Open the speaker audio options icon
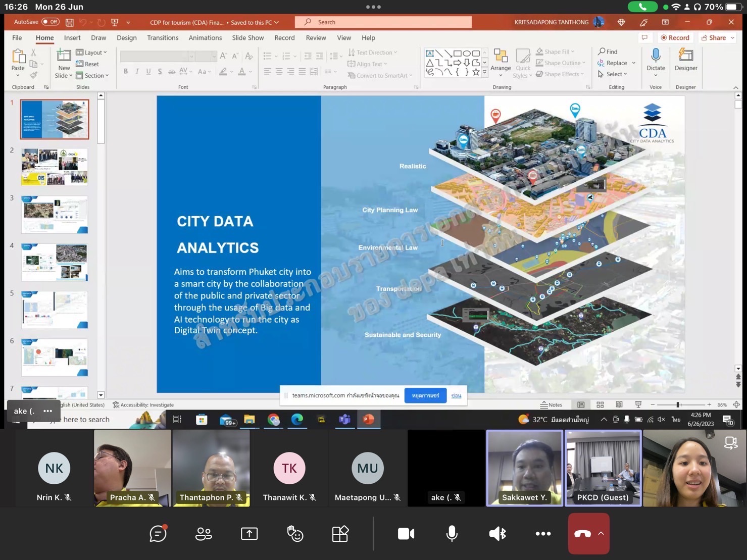The height and width of the screenshot is (560, 747). click(x=497, y=534)
